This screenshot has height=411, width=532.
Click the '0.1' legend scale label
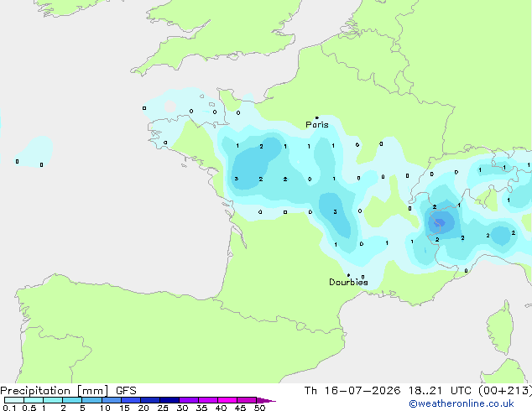(x=9, y=408)
